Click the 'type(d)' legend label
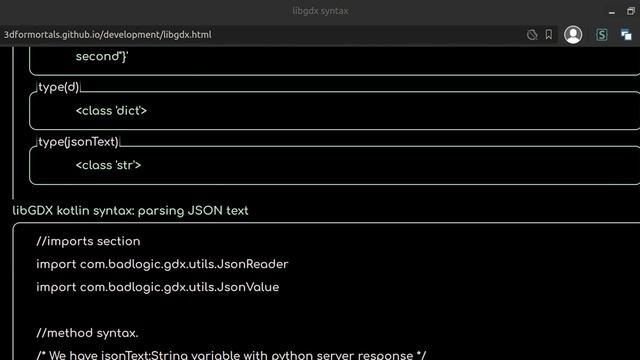 click(x=59, y=87)
